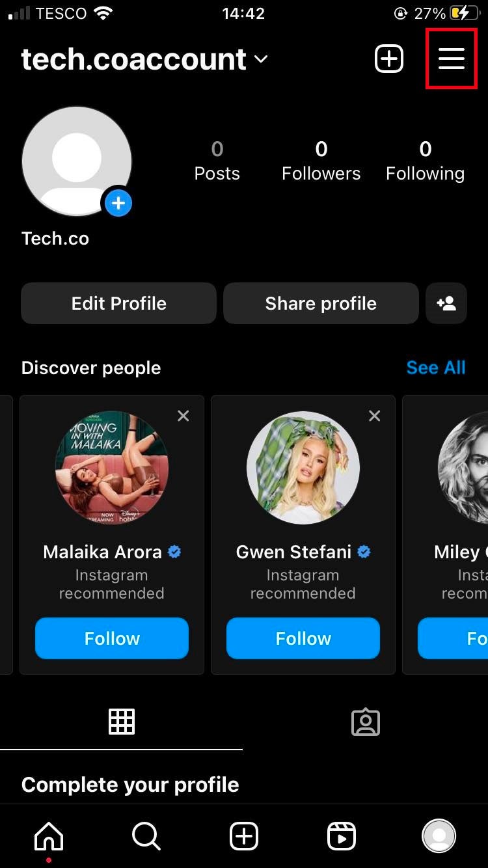
Task: Tap the new post plus icon at top
Action: point(389,59)
